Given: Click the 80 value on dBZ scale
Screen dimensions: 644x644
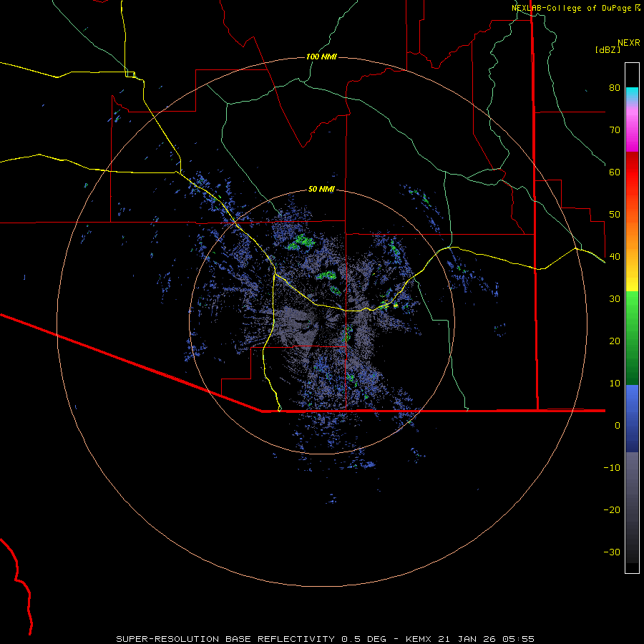Looking at the screenshot, I should pyautogui.click(x=615, y=88).
